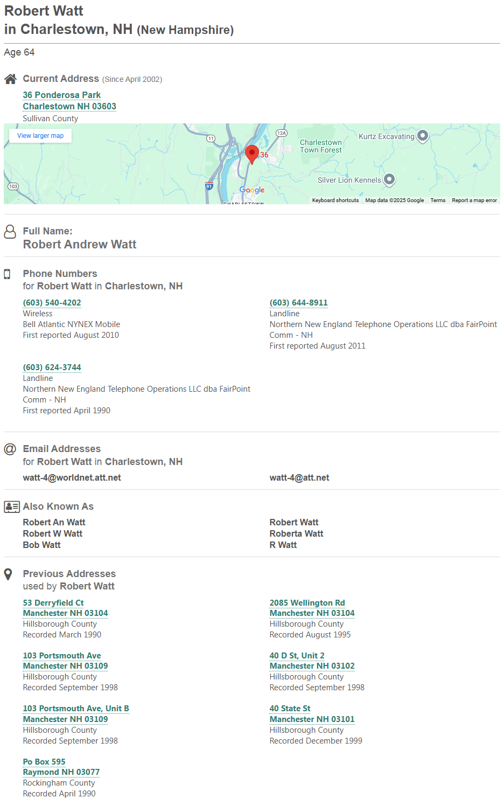
Task: Click the Kurtz Excavating map marker
Action: pyautogui.click(x=423, y=136)
